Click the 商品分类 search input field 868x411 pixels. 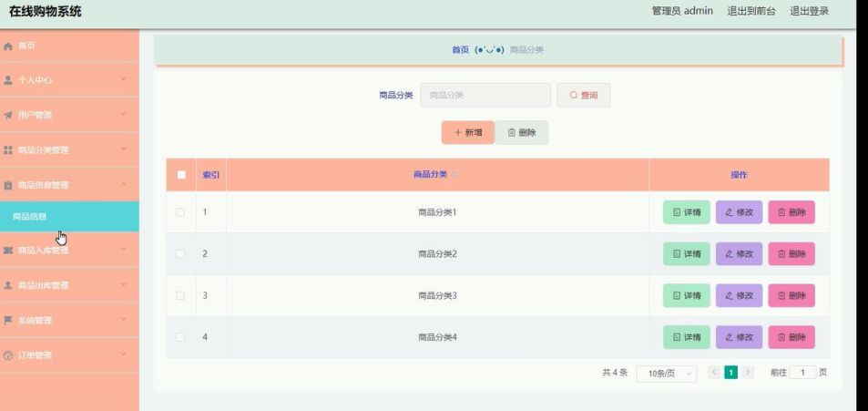click(x=485, y=95)
